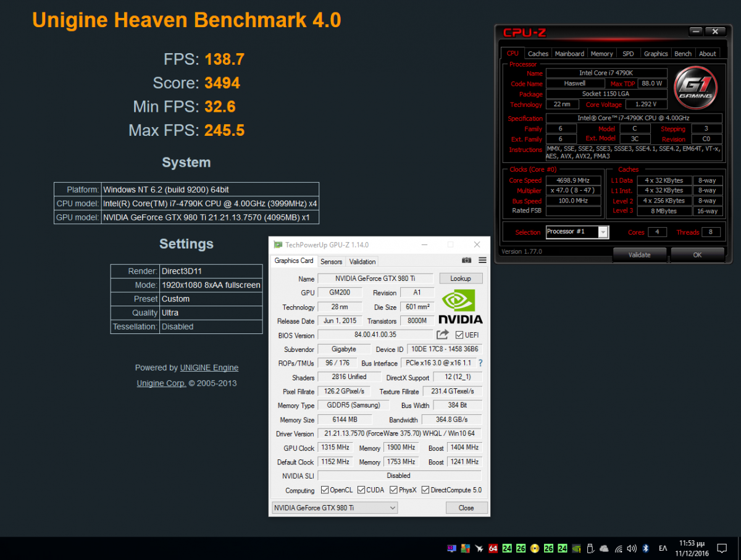Viewport: 741px width, 560px height.
Task: Switch to the Validation tab in GPU-Z
Action: pos(362,262)
